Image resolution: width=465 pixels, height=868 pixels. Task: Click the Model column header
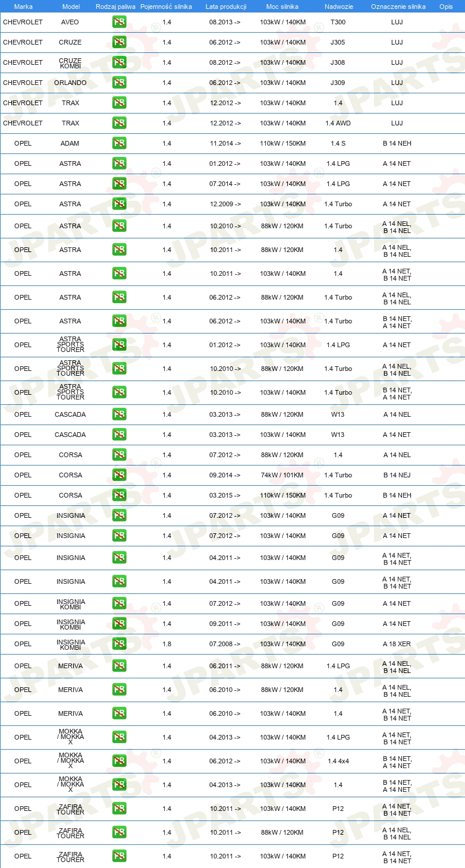coord(71,7)
